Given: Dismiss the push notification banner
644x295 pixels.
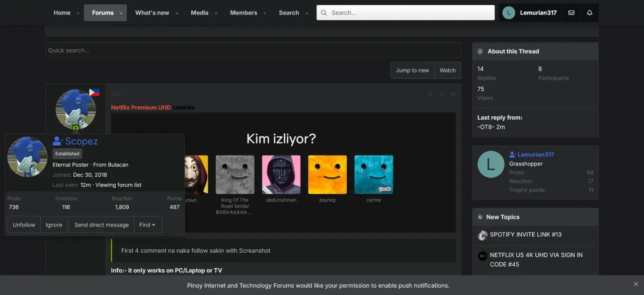Looking at the screenshot, I should pos(636,284).
